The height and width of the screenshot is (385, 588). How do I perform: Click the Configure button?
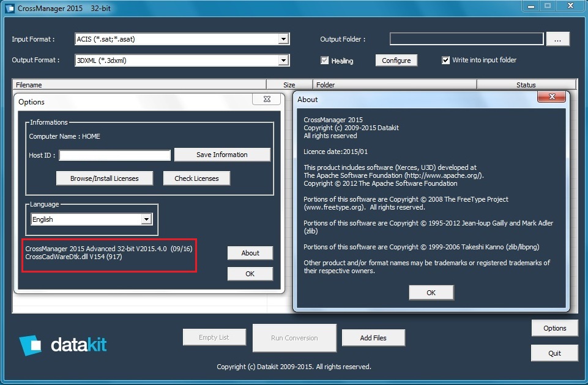[396, 61]
